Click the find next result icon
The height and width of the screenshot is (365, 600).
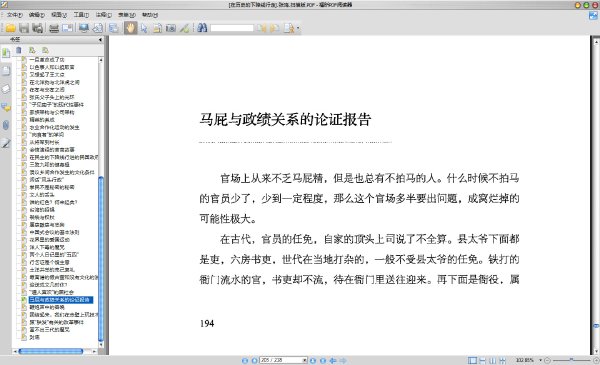[x=274, y=28]
